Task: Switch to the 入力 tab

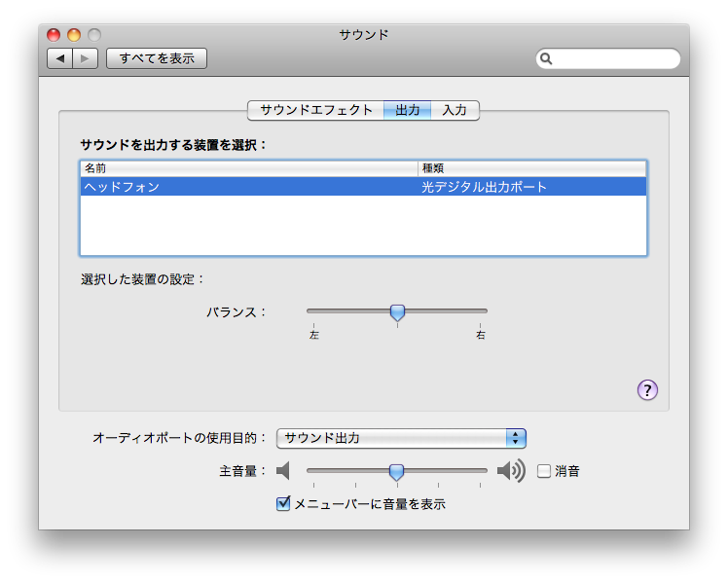Action: [455, 110]
